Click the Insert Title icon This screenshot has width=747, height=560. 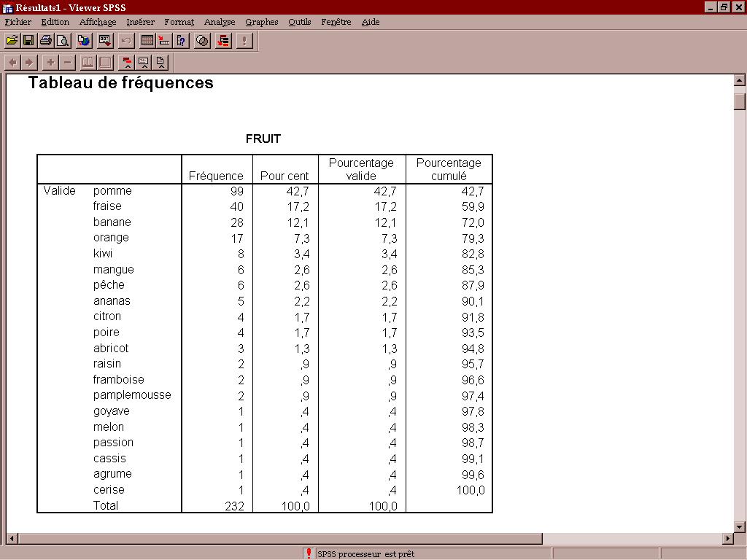coord(144,63)
